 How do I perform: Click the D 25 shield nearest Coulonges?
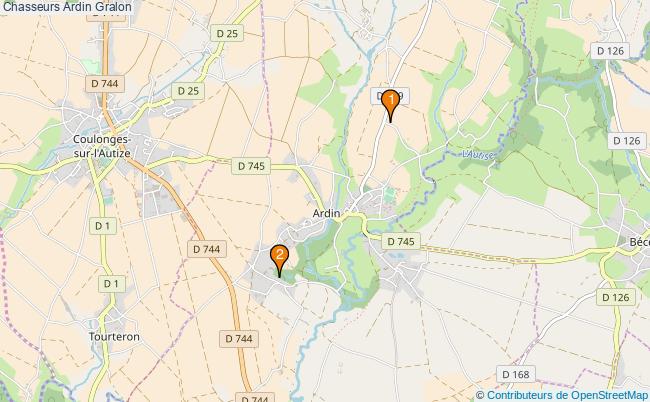tap(188, 91)
